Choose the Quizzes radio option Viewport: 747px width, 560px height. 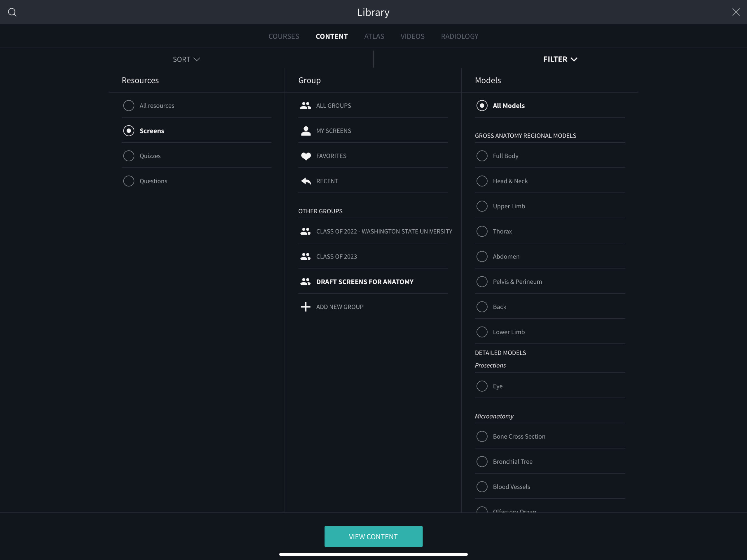click(129, 156)
